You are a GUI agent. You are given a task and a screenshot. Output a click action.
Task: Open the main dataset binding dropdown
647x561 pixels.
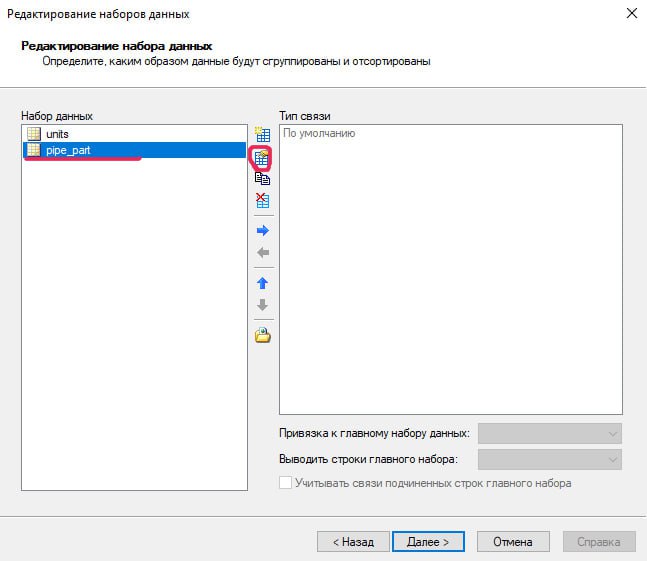(550, 433)
